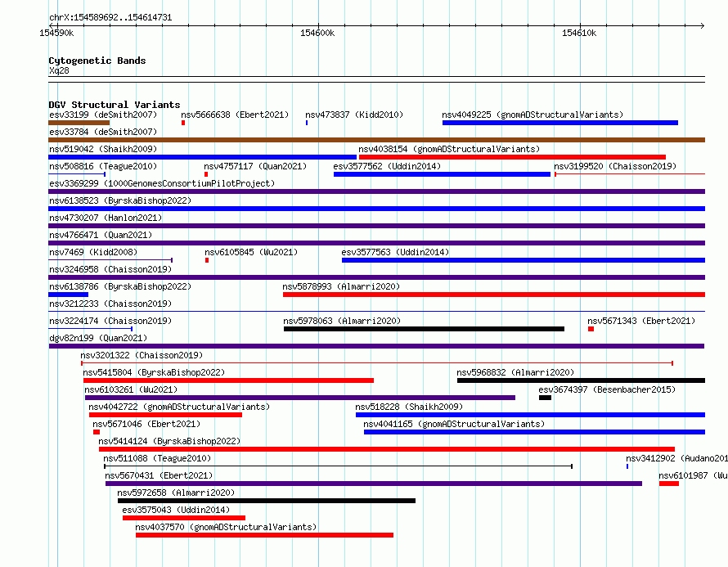Click the short blue nsv6138786 bar
The image size is (728, 567).
pos(68,295)
